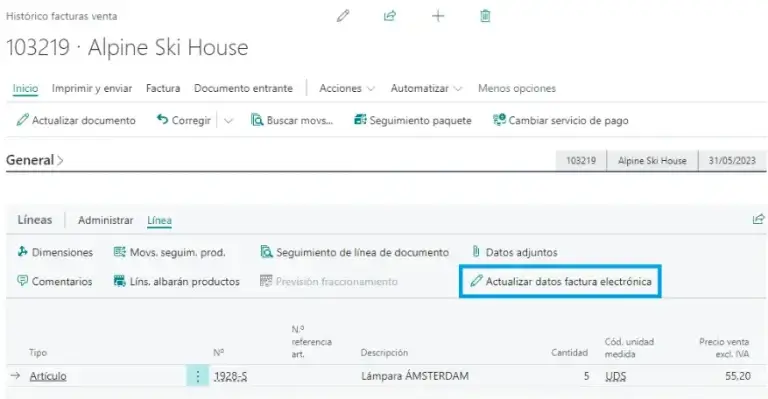Click share icon in Líneas section
The width and height of the screenshot is (768, 399).
[758, 219]
